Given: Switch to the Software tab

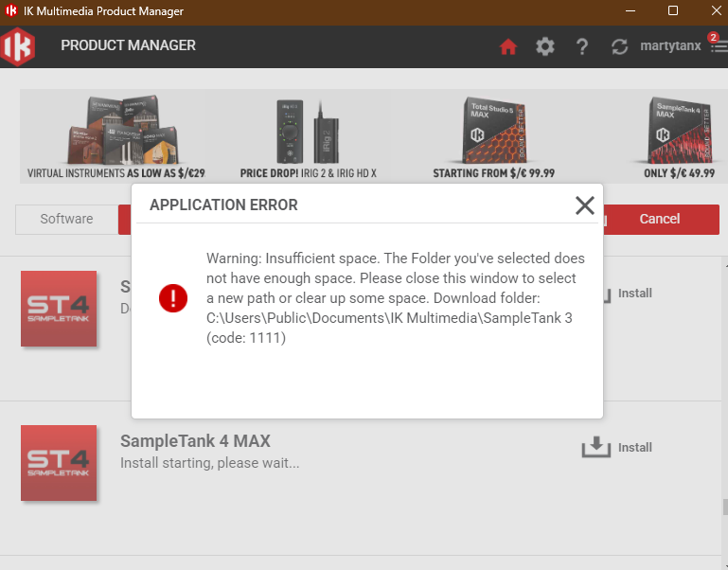Looking at the screenshot, I should click(x=67, y=219).
